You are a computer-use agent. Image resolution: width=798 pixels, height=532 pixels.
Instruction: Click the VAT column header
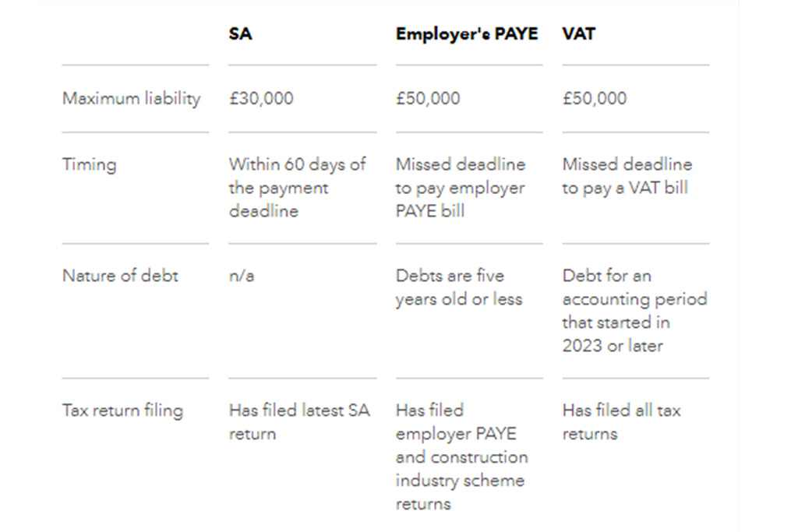point(578,34)
